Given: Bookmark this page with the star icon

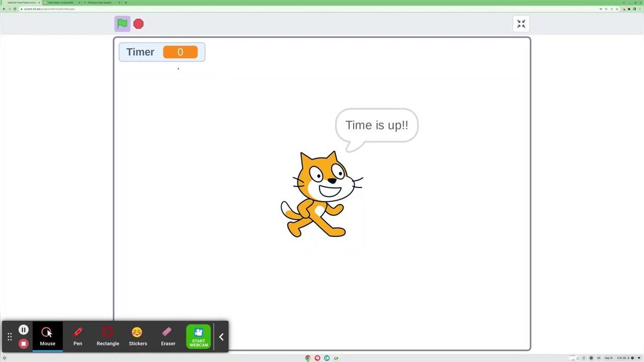Looking at the screenshot, I should 617,9.
